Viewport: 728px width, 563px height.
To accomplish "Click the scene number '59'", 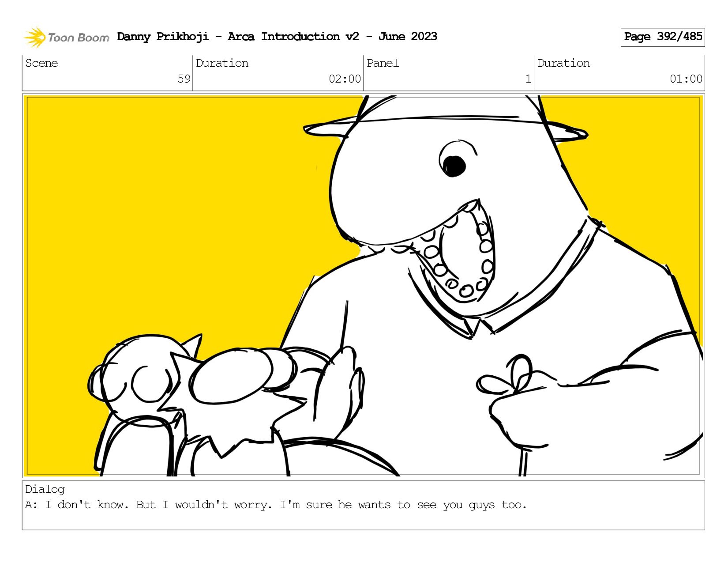I will click(184, 79).
